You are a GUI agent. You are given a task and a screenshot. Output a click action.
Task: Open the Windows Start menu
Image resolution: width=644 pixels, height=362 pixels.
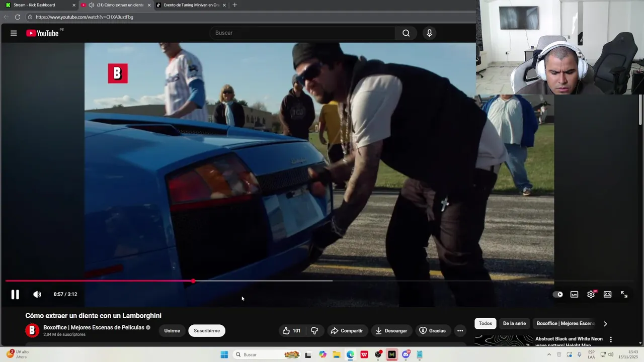tap(224, 355)
